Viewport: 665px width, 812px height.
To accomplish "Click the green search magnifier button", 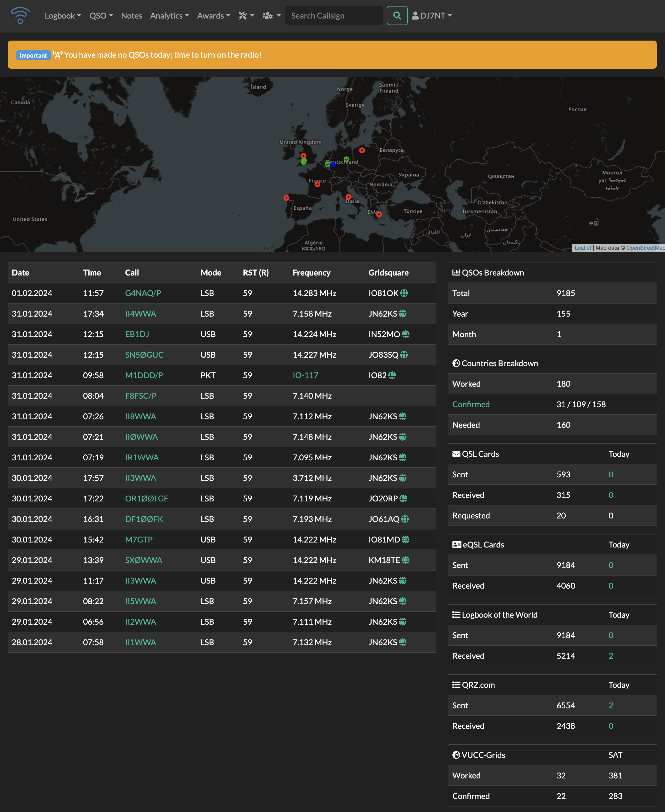I will coord(397,16).
